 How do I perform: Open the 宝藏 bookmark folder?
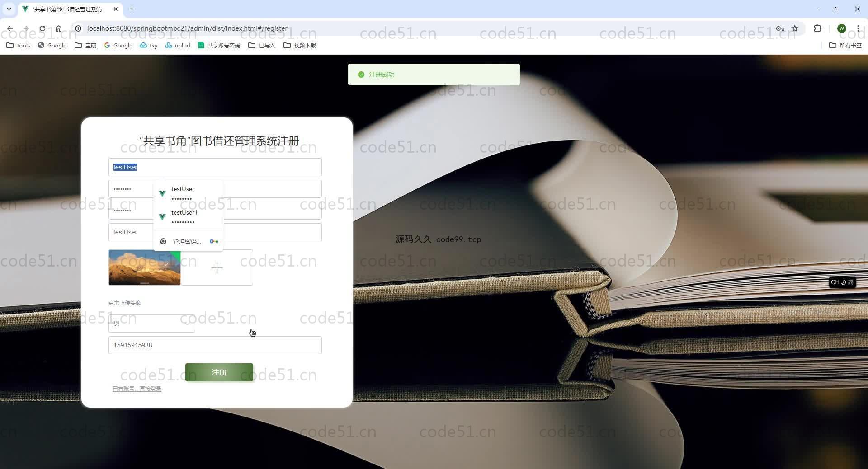pos(85,45)
